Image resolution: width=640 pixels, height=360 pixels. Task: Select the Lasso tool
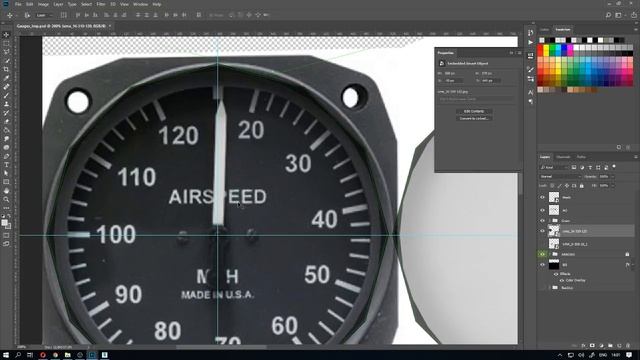[6, 52]
